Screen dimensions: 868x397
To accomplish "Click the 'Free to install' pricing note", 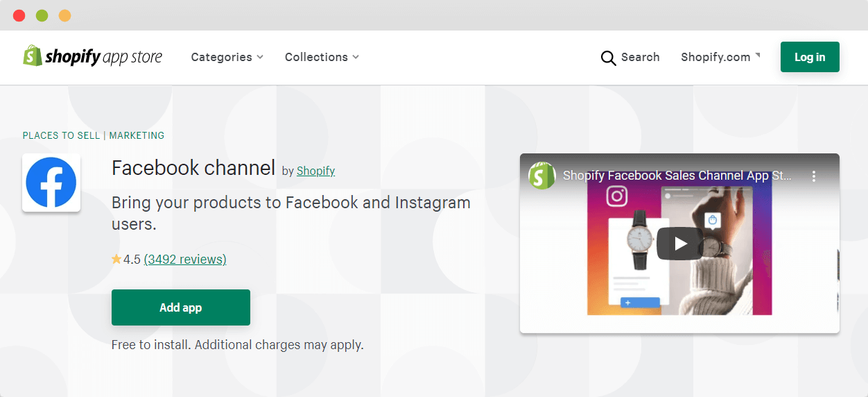I will tap(238, 344).
